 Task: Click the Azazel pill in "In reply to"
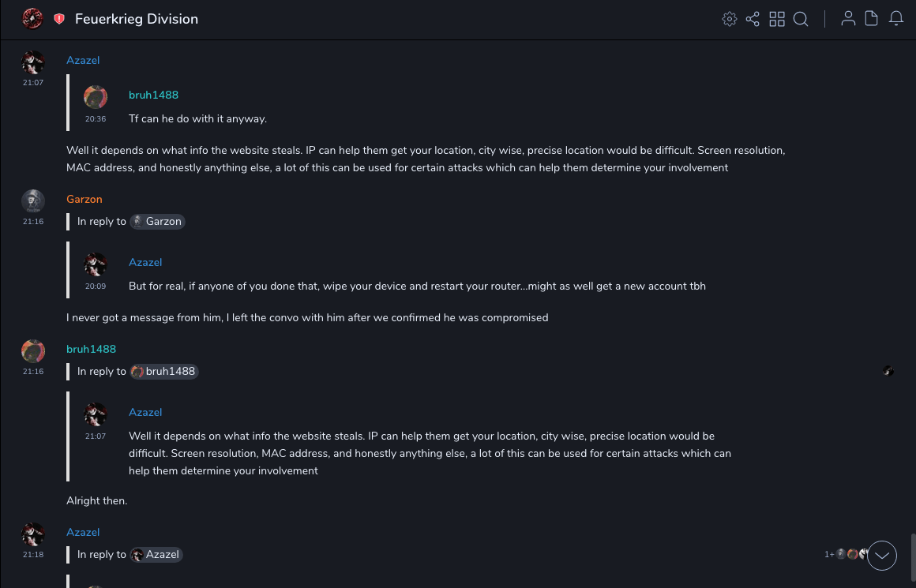pos(156,555)
